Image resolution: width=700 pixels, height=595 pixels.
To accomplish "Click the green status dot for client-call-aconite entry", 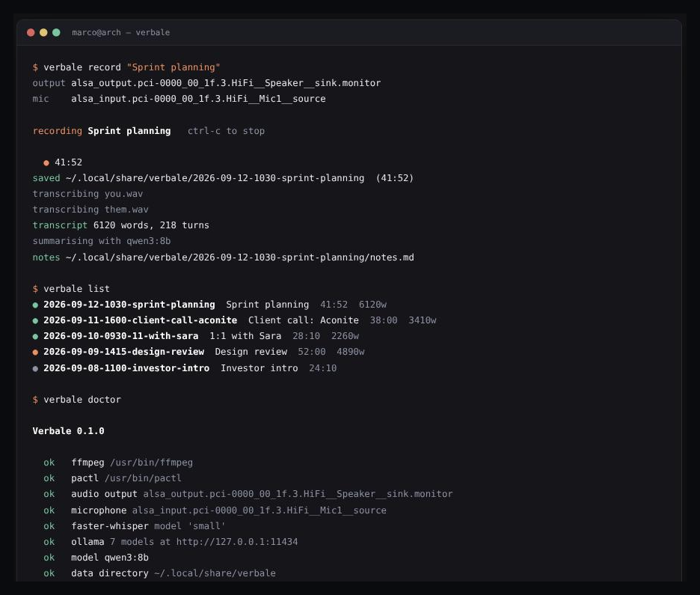I will point(35,321).
